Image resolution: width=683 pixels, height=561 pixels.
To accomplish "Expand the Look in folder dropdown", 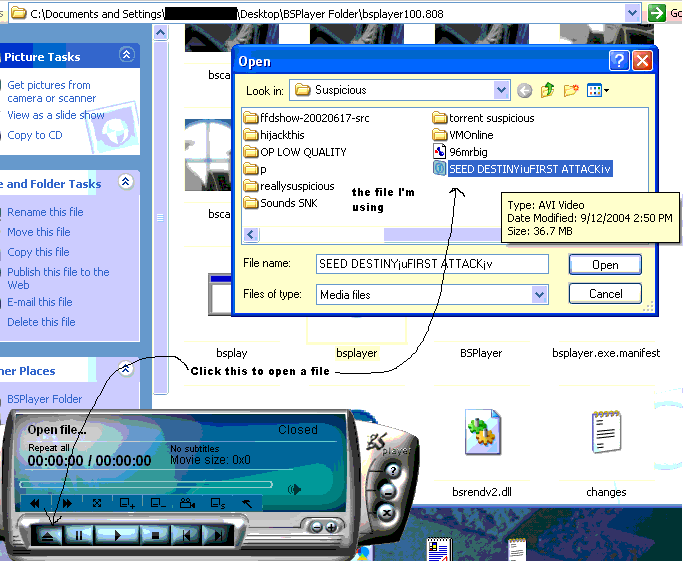I will pos(501,90).
